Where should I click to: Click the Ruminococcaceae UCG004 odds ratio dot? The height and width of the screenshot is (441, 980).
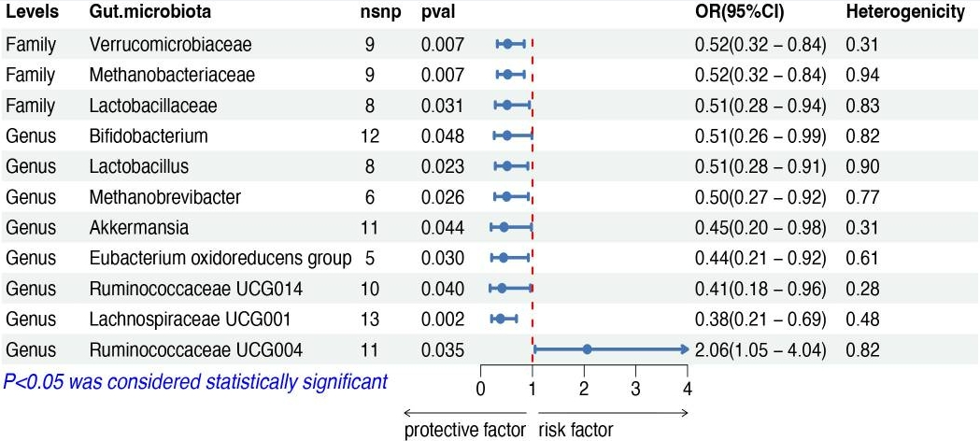(587, 349)
